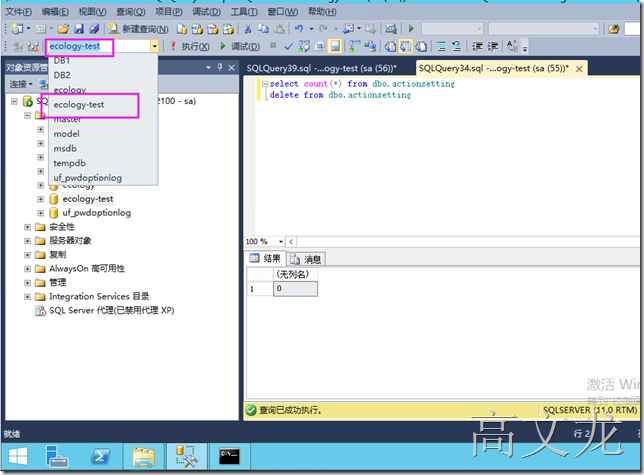Click the green Start arrow in top toolbar
This screenshot has width=644, height=475.
pyautogui.click(x=411, y=29)
